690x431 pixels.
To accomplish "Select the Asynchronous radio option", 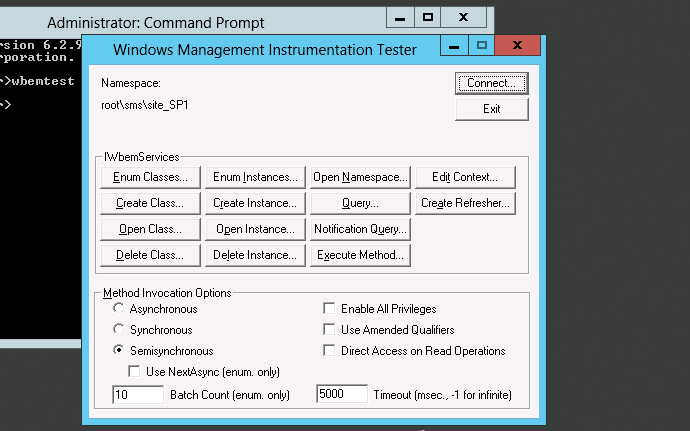I will [118, 308].
